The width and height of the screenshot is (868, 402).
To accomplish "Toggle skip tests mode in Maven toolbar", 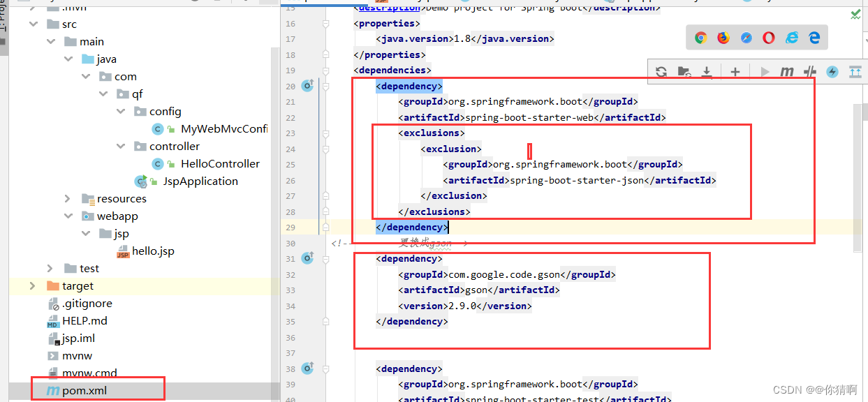I will [x=808, y=71].
